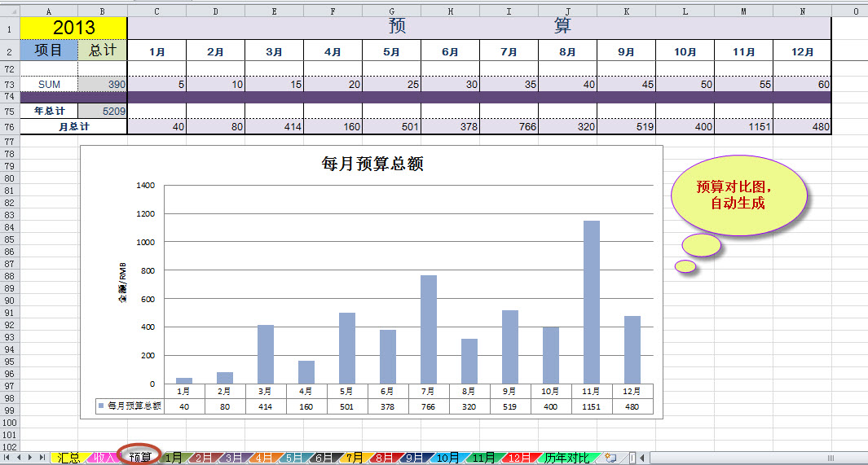Click next sheet navigation arrow
The width and height of the screenshot is (868, 465).
[30, 458]
